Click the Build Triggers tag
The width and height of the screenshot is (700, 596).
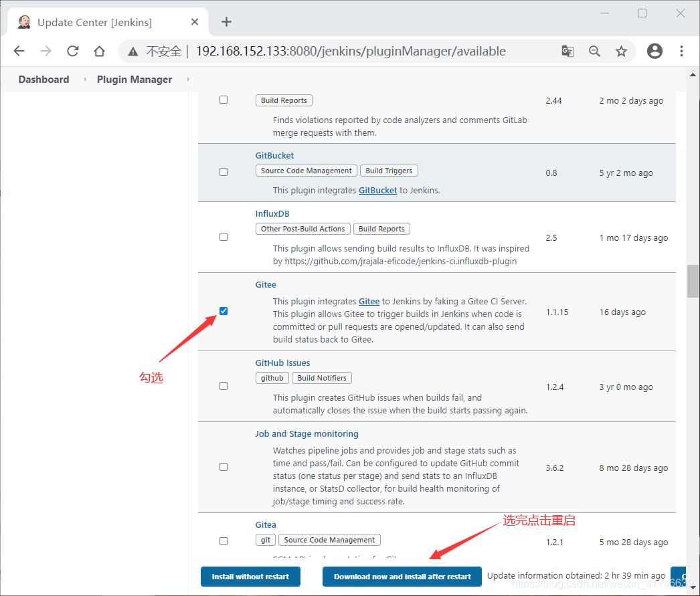click(x=389, y=171)
